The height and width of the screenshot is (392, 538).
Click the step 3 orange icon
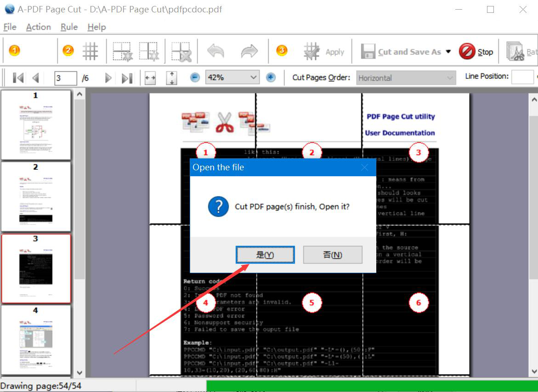tap(281, 50)
